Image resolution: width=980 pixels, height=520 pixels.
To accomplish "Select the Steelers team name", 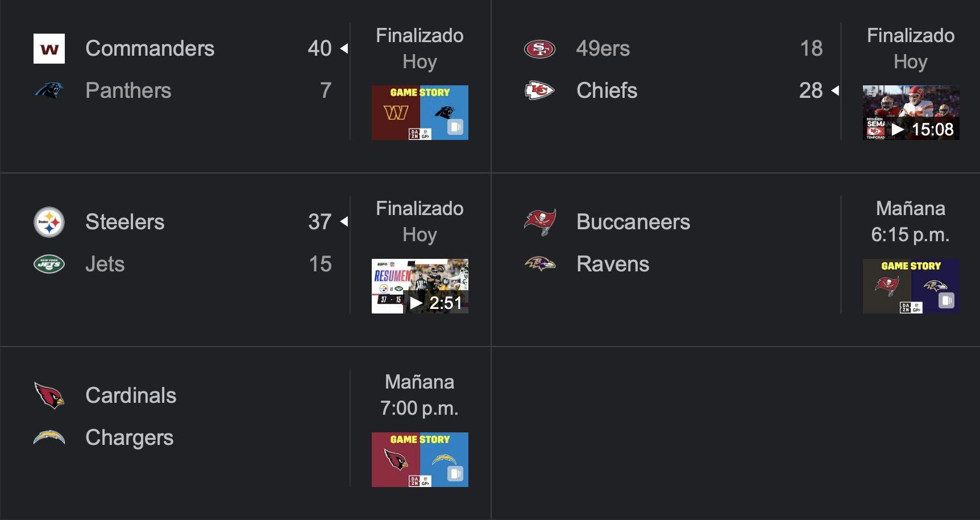I will [124, 222].
